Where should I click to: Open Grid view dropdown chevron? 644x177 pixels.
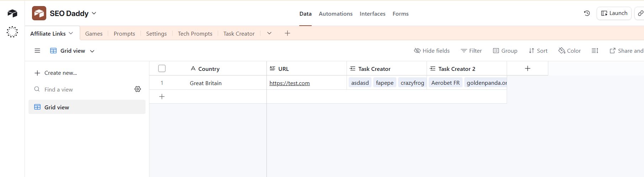[92, 51]
